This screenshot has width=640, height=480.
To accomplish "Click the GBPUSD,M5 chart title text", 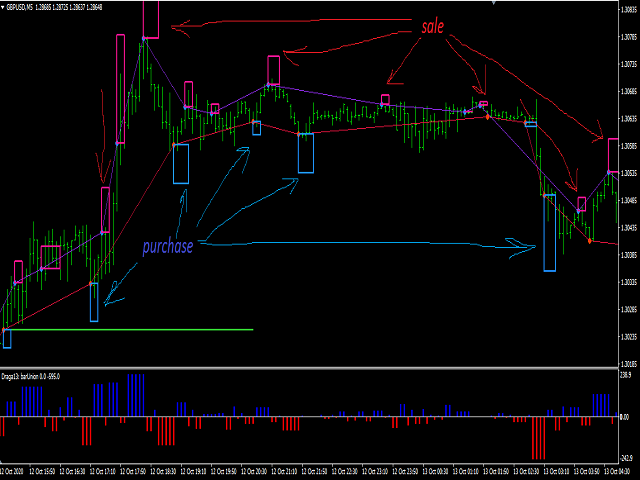I will [20, 7].
